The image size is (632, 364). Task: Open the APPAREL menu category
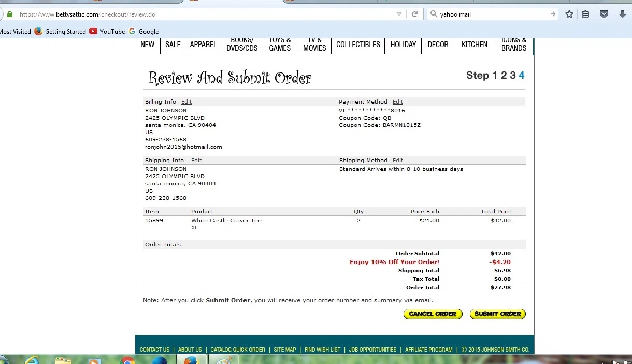(x=203, y=45)
